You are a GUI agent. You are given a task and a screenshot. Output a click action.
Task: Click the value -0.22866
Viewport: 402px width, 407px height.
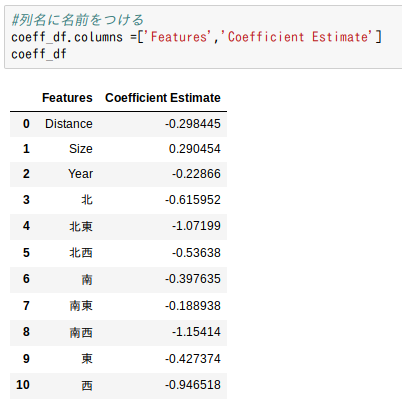(x=196, y=174)
